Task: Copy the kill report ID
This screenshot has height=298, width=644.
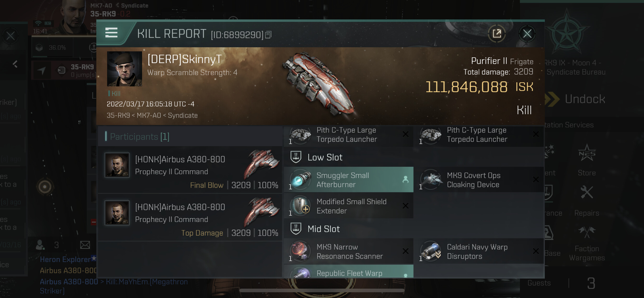Action: (x=268, y=35)
